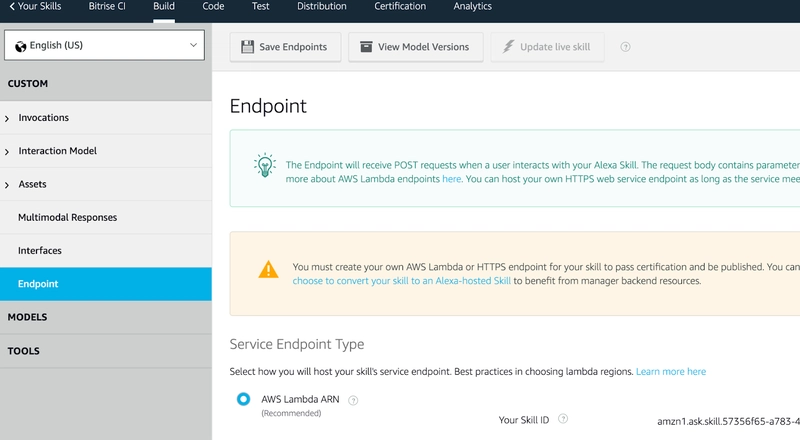Image resolution: width=800 pixels, height=440 pixels.
Task: Click the lightbulb tip icon
Action: 265,165
